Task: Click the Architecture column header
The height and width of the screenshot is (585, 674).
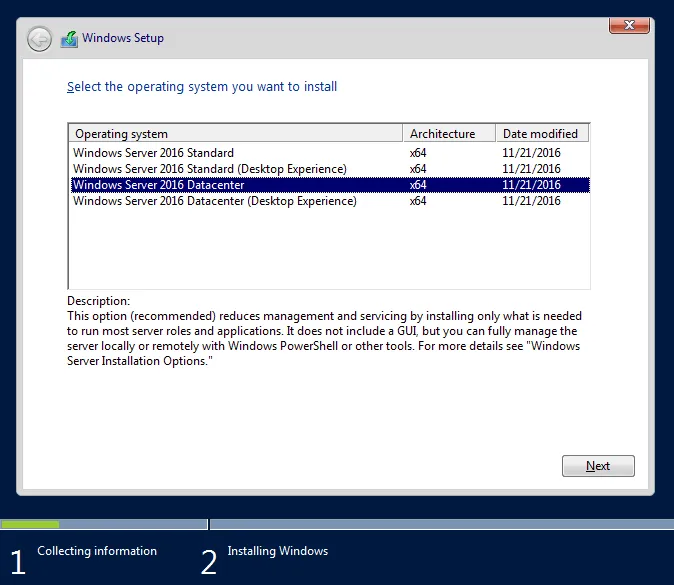Action: 449,133
